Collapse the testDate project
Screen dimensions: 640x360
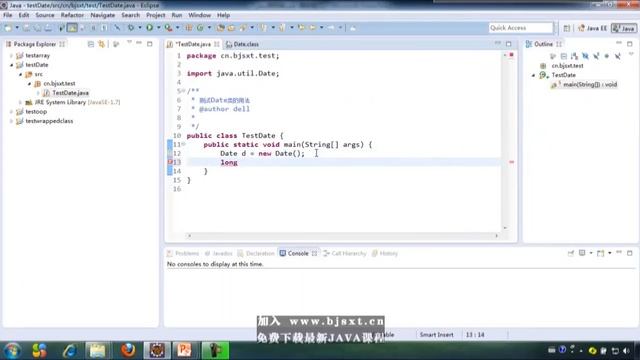[x=11, y=65]
